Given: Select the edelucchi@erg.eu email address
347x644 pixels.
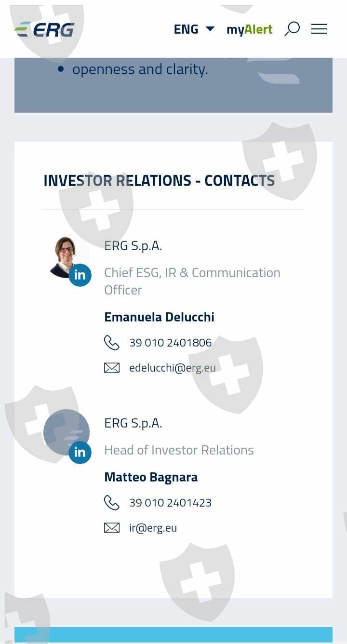Looking at the screenshot, I should tap(172, 368).
